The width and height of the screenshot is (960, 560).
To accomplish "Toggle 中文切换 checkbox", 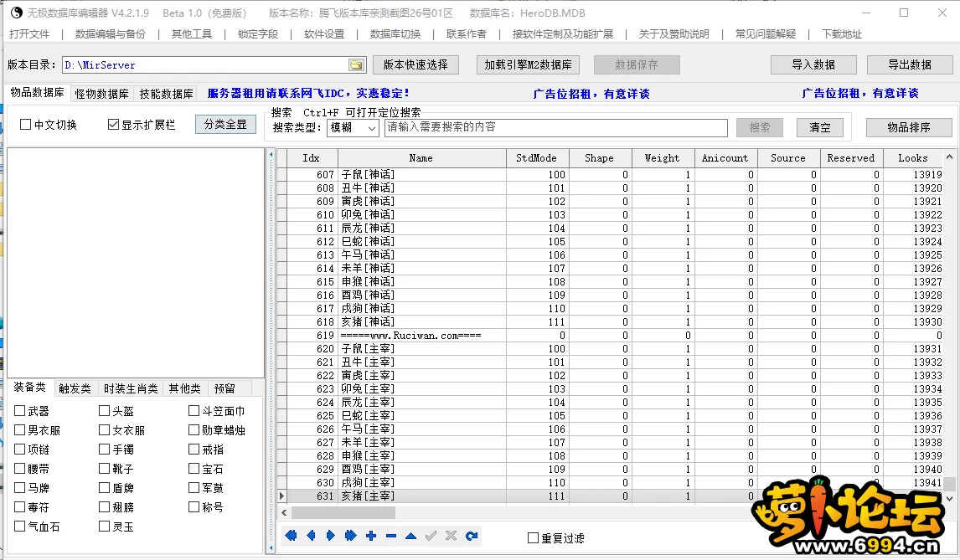I will click(26, 124).
